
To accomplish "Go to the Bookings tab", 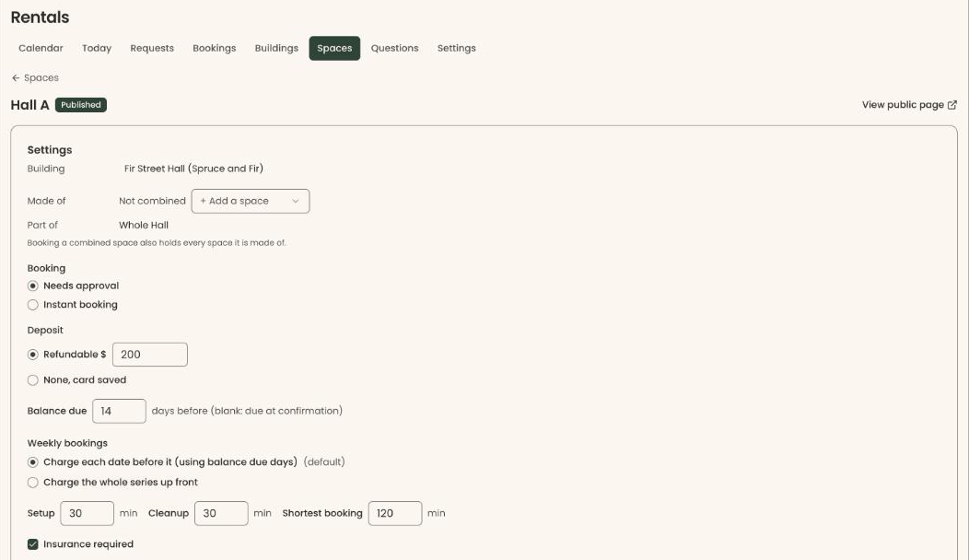I will (x=215, y=48).
